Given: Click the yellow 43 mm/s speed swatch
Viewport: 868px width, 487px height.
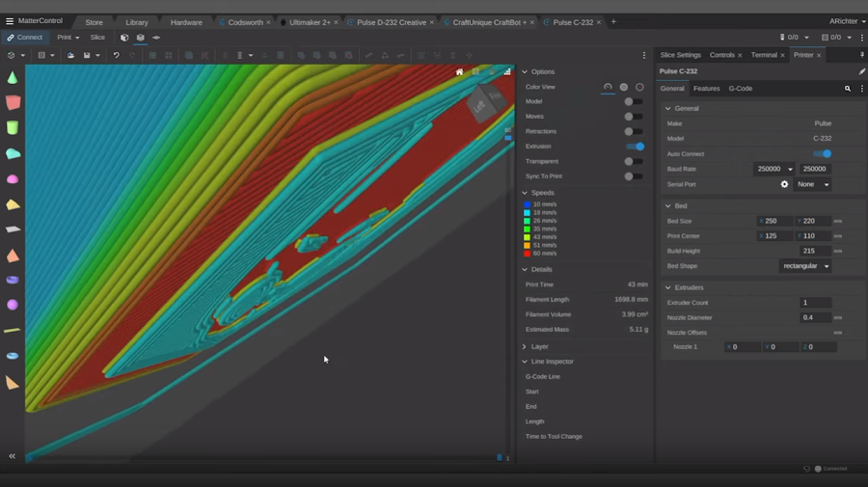Looking at the screenshot, I should tap(527, 237).
